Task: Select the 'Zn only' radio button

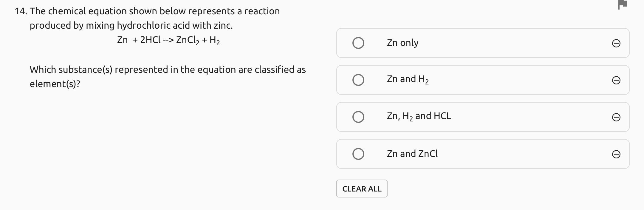Action: (358, 43)
